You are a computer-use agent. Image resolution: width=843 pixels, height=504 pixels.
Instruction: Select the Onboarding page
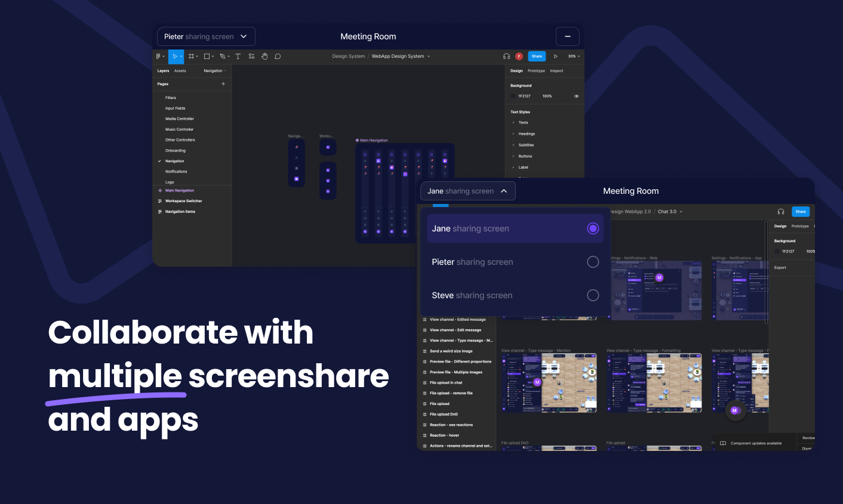[x=176, y=151]
